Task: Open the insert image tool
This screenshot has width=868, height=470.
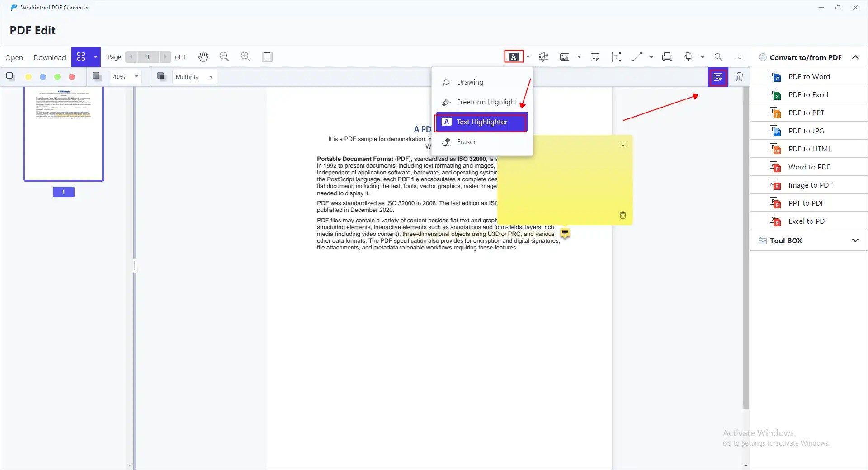Action: [x=566, y=57]
